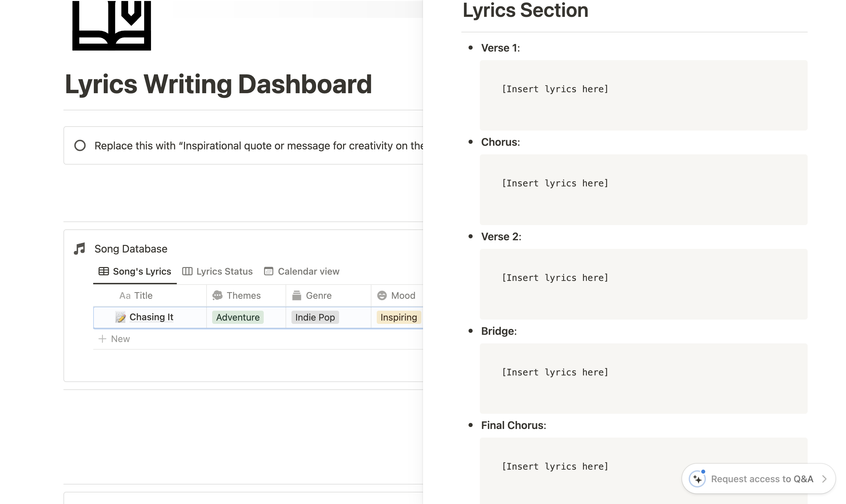Click the memo icon next to Chasing It
This screenshot has height=504, width=846.
point(120,317)
